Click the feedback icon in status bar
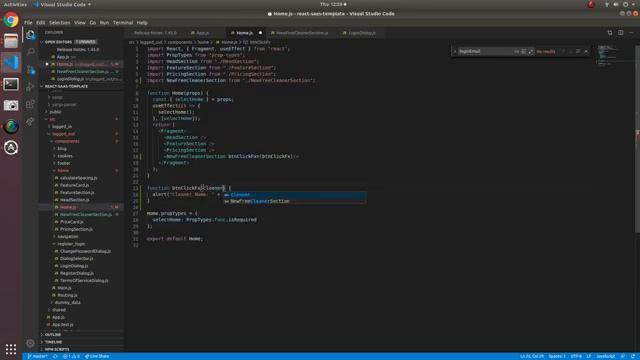The image size is (640, 360). [x=623, y=356]
